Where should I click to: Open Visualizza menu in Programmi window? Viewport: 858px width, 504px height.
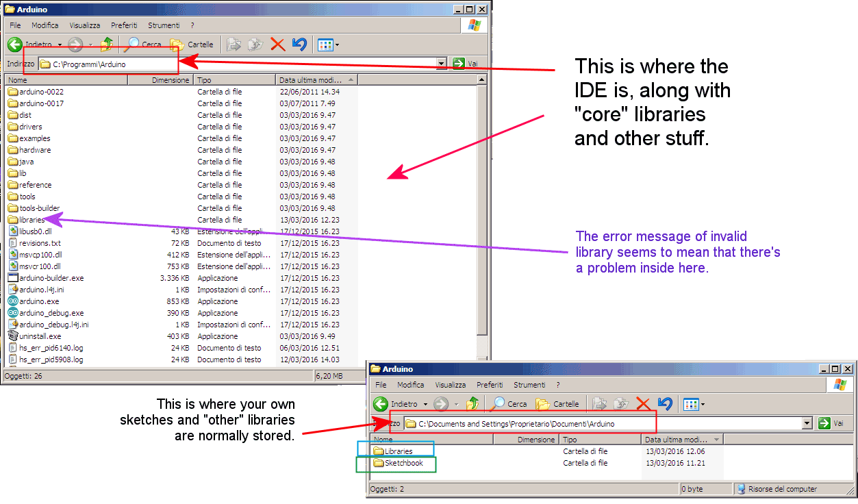point(85,25)
